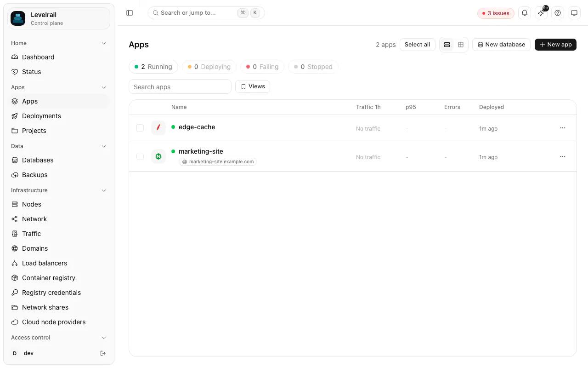This screenshot has height=368, width=588.
Task: Check the marketing-site row checkbox
Action: [x=140, y=156]
